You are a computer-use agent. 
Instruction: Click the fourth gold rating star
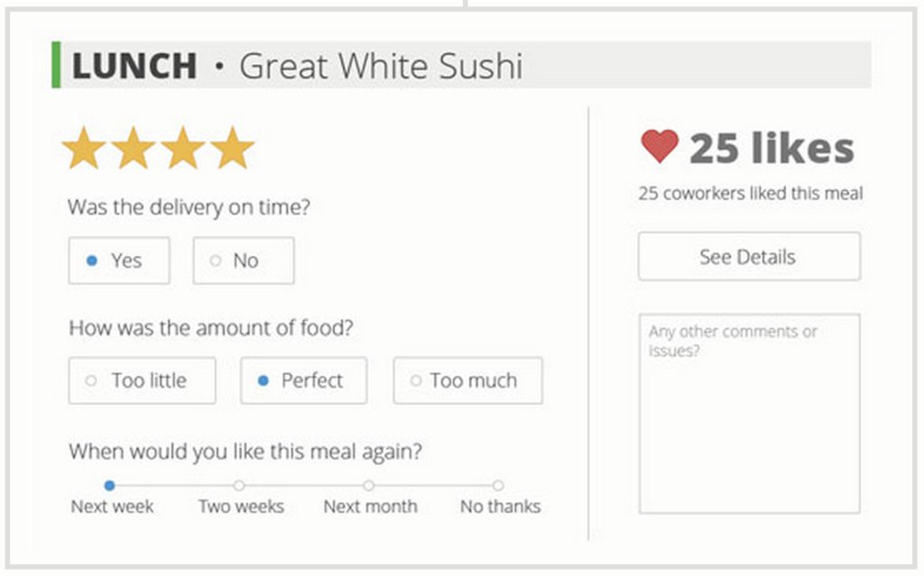[233, 148]
